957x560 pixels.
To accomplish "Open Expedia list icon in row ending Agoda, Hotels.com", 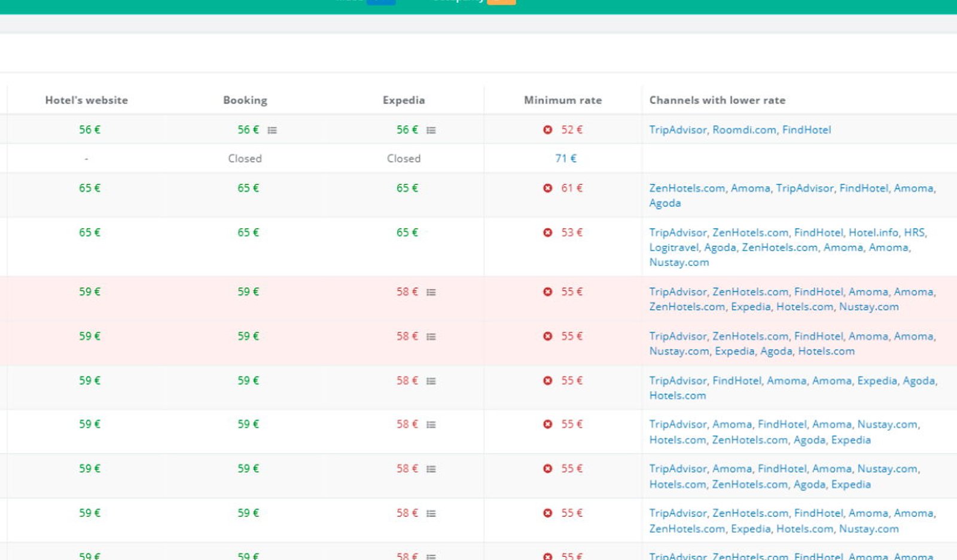I will 431,336.
